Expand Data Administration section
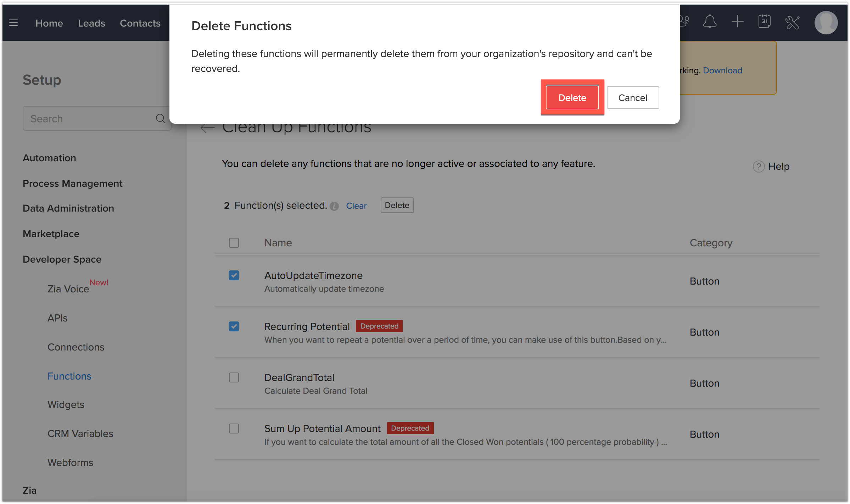Viewport: 850px width, 504px height. pos(68,208)
